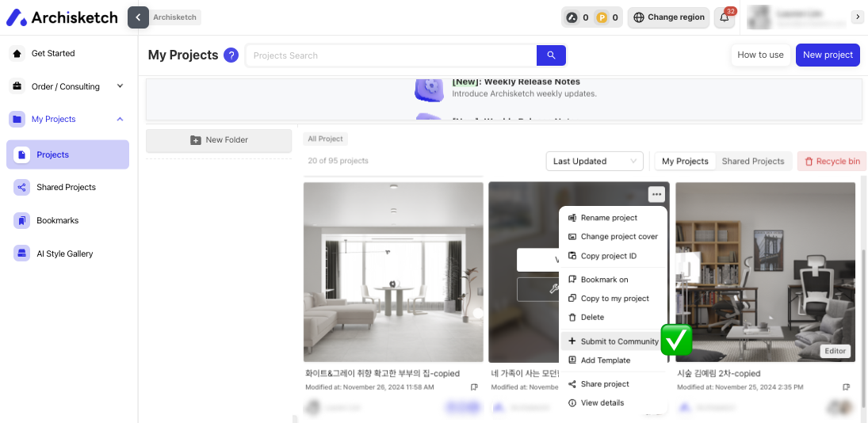Open the Recycle bin button
The width and height of the screenshot is (868, 423).
tap(832, 161)
